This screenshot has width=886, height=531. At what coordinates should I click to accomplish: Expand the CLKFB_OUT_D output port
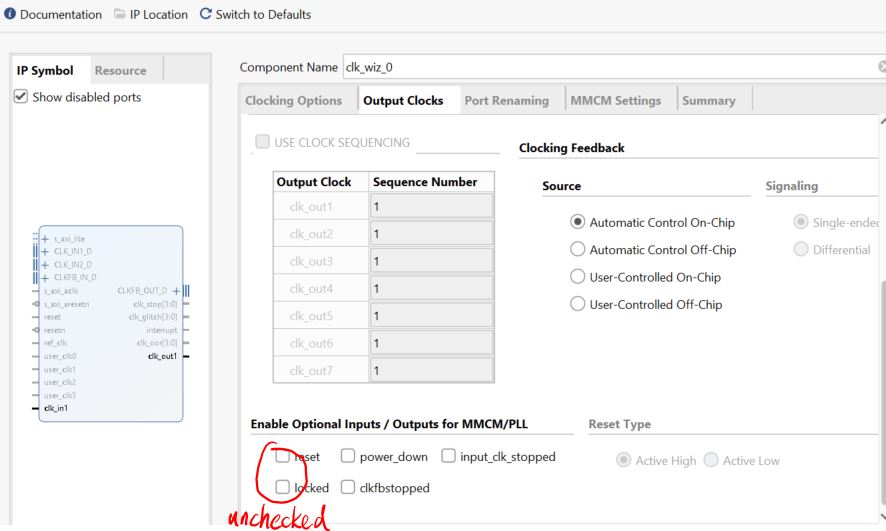(x=176, y=290)
